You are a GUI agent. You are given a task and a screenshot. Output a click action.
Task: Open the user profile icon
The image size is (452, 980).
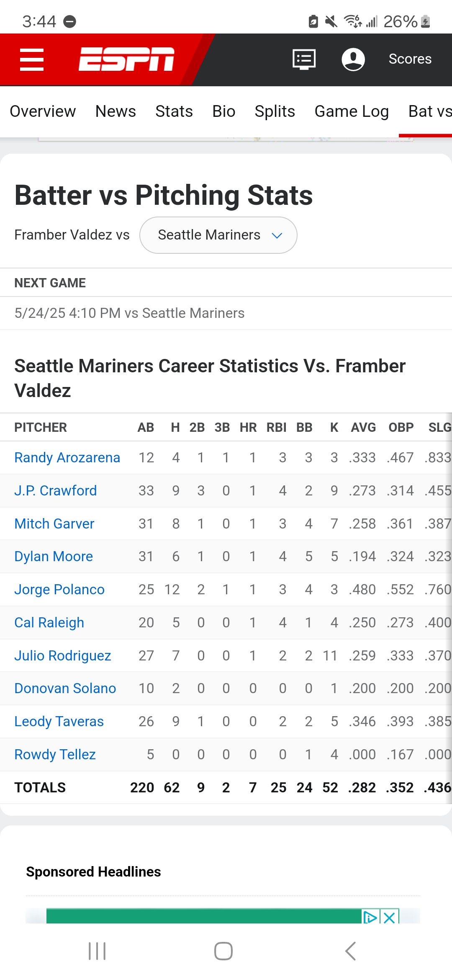click(353, 59)
